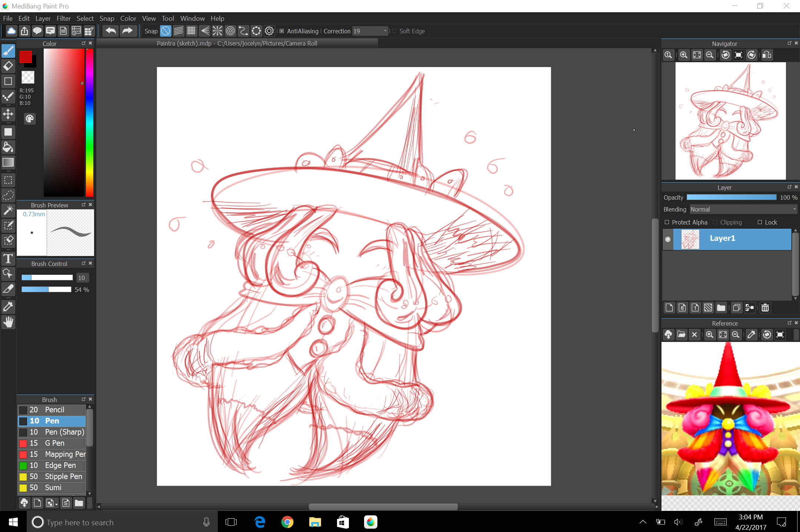The image size is (800, 532).
Task: Open image in Reference panel
Action: [x=681, y=335]
